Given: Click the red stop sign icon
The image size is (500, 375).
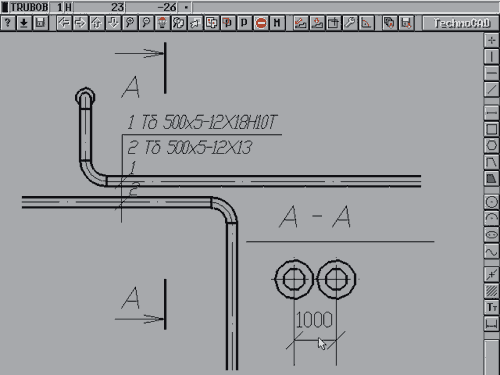Looking at the screenshot, I should pyautogui.click(x=261, y=23).
